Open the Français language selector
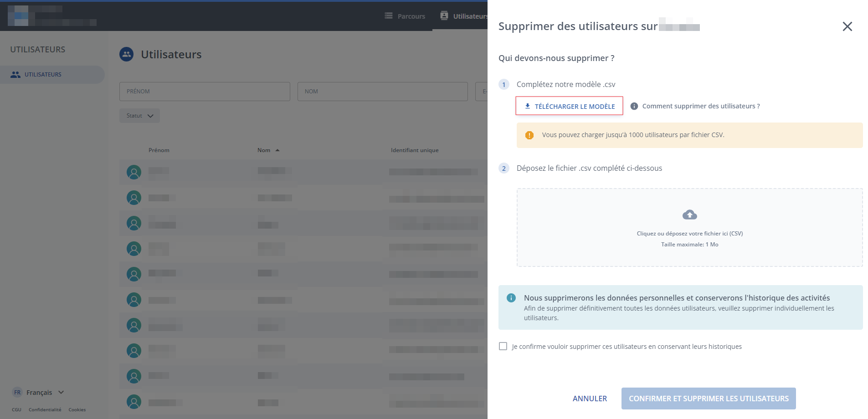 (39, 393)
